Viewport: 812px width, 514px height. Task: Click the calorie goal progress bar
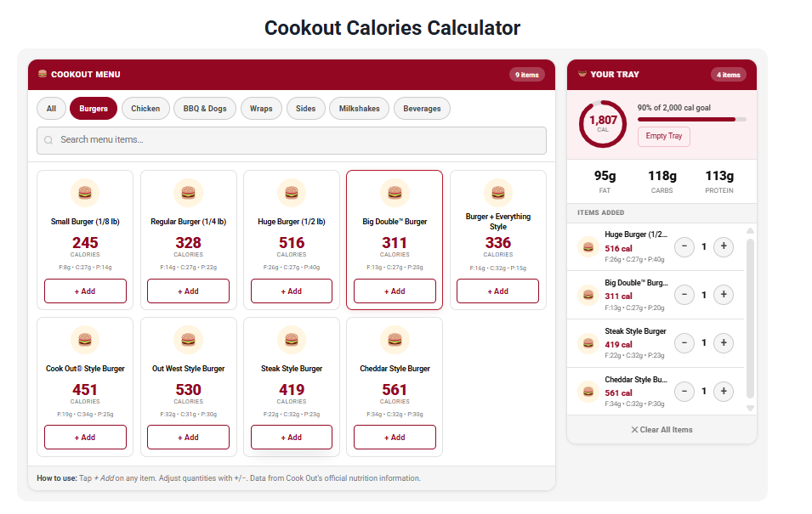(691, 120)
